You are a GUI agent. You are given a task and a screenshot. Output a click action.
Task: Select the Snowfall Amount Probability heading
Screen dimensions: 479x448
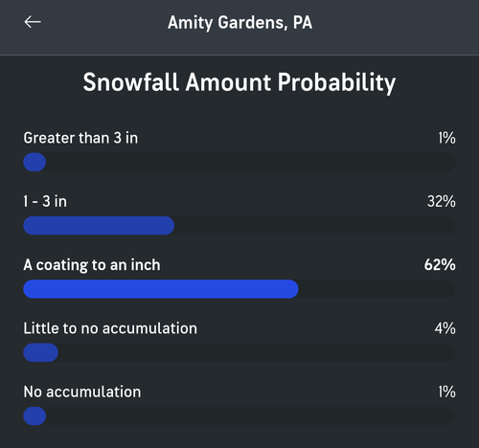click(239, 82)
